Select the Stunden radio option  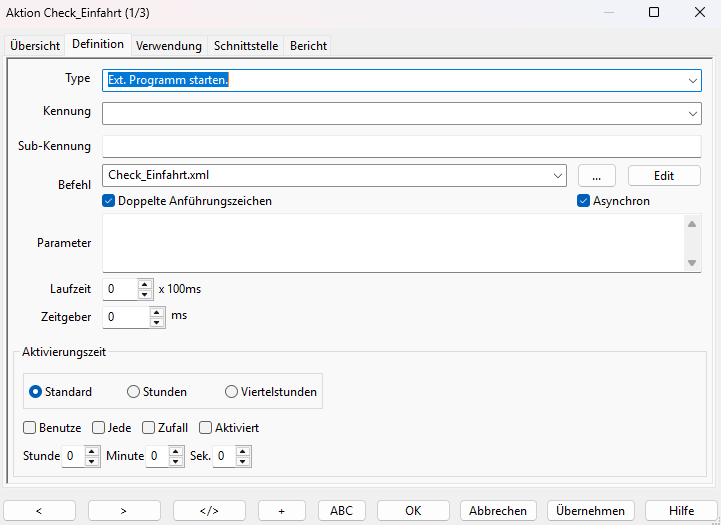[134, 392]
